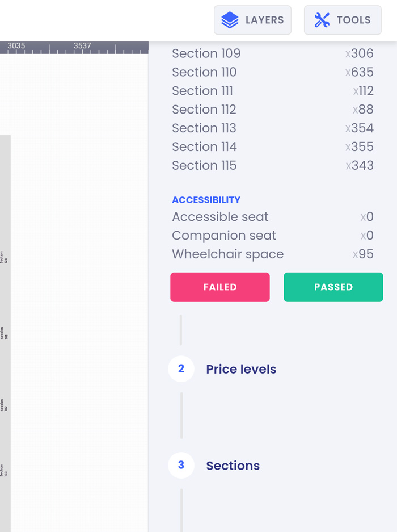The width and height of the screenshot is (397, 532).
Task: Click the Tools wrench icon
Action: (322, 20)
